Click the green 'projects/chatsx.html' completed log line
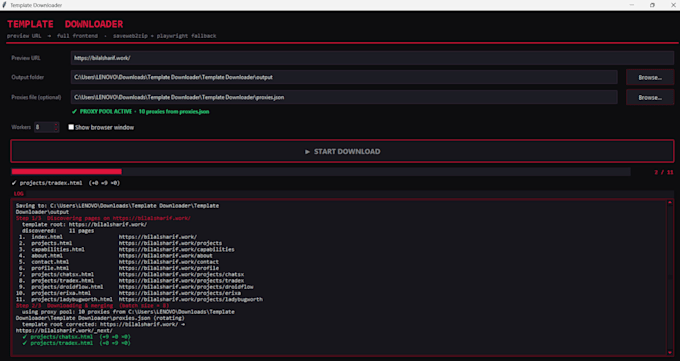 [x=76, y=337]
